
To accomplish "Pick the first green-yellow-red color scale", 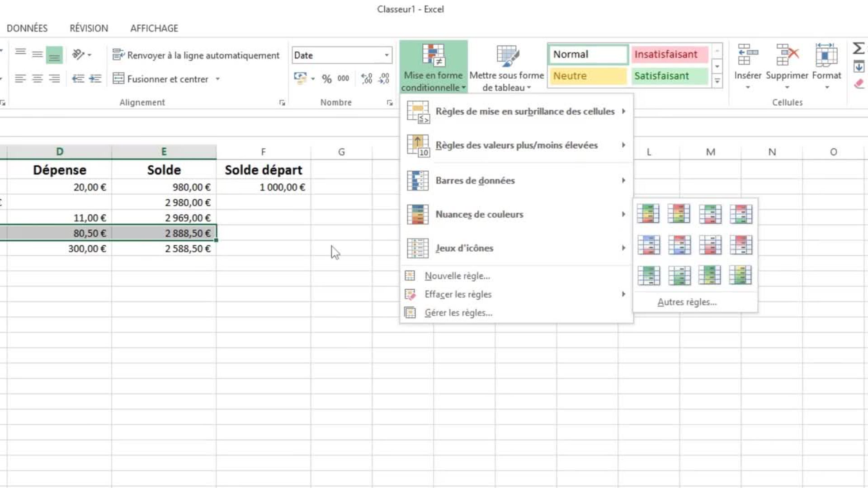I will (x=648, y=214).
